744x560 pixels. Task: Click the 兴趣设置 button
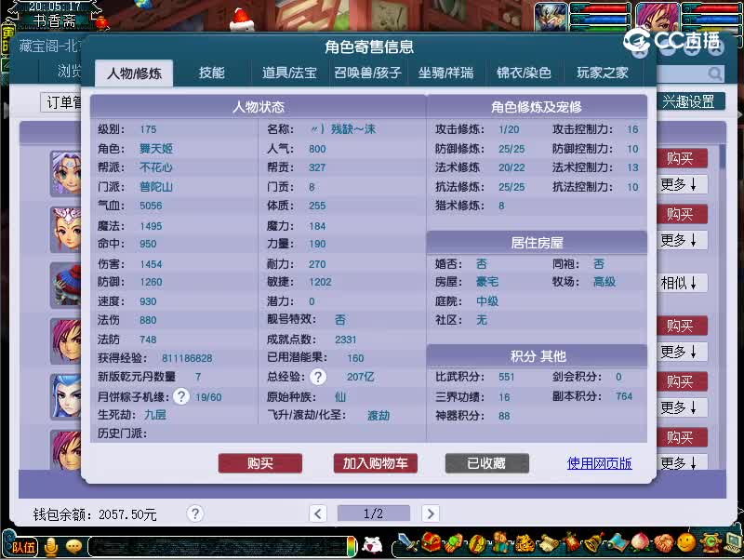pyautogui.click(x=689, y=101)
